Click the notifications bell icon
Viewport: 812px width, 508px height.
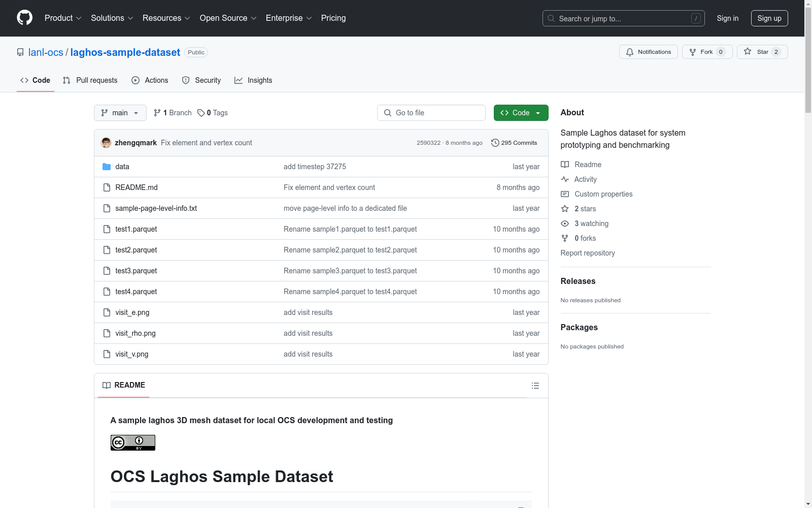(630, 52)
